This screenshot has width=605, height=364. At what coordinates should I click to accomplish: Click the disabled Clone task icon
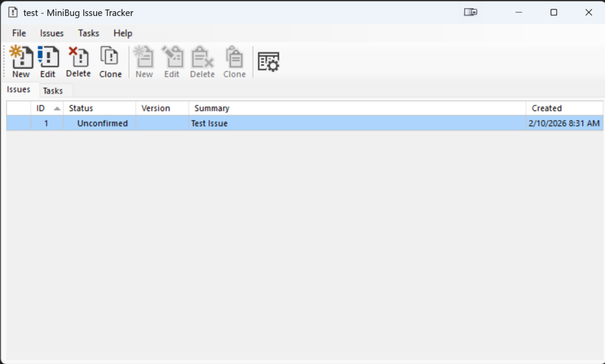point(234,59)
